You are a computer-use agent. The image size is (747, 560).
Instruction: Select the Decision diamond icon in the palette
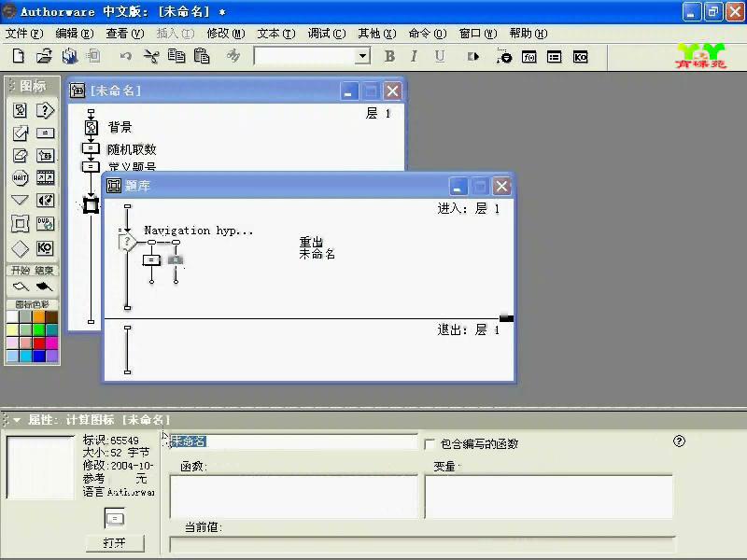[x=20, y=248]
